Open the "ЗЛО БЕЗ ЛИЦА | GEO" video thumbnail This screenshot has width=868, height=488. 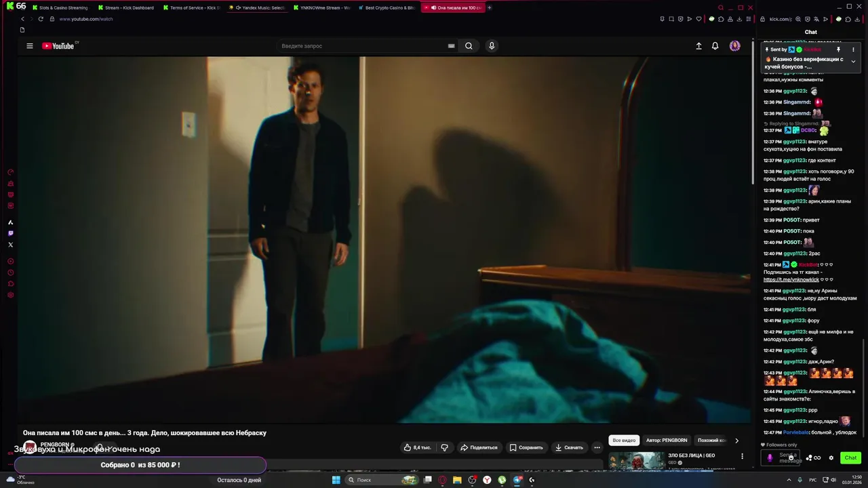[x=637, y=460]
